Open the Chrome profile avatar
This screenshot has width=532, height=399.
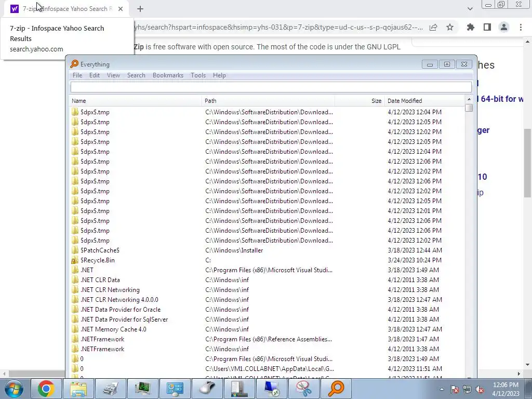pyautogui.click(x=504, y=27)
